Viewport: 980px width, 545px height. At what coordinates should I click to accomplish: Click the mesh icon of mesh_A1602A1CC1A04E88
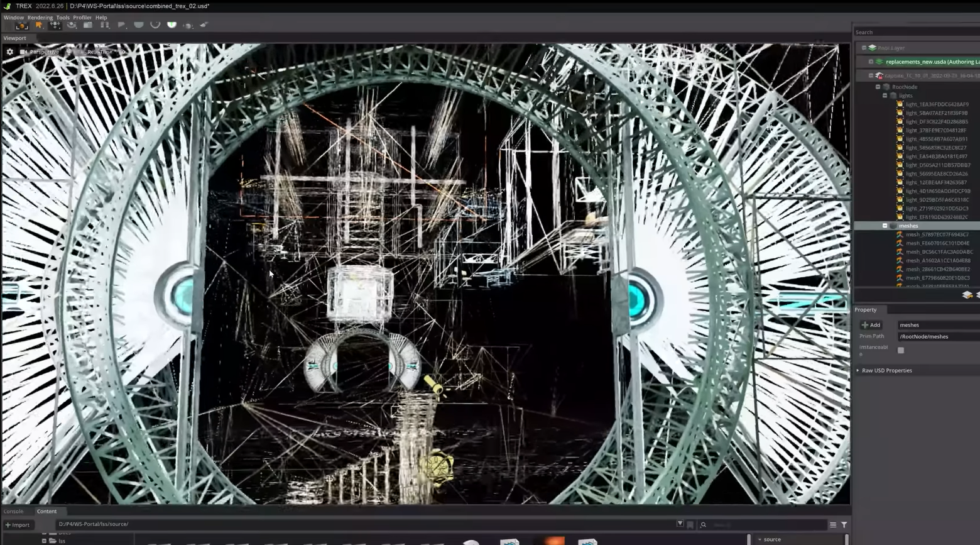click(900, 260)
